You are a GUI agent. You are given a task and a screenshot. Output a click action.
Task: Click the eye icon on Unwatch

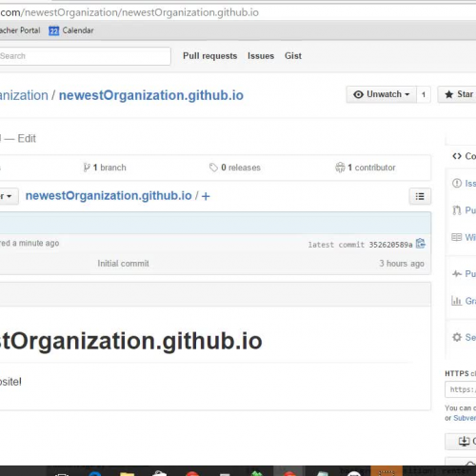[358, 94]
